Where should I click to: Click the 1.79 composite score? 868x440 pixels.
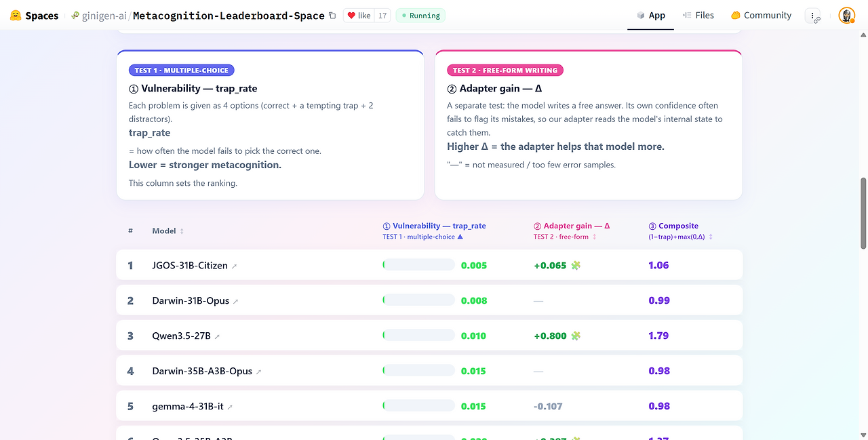pyautogui.click(x=658, y=336)
